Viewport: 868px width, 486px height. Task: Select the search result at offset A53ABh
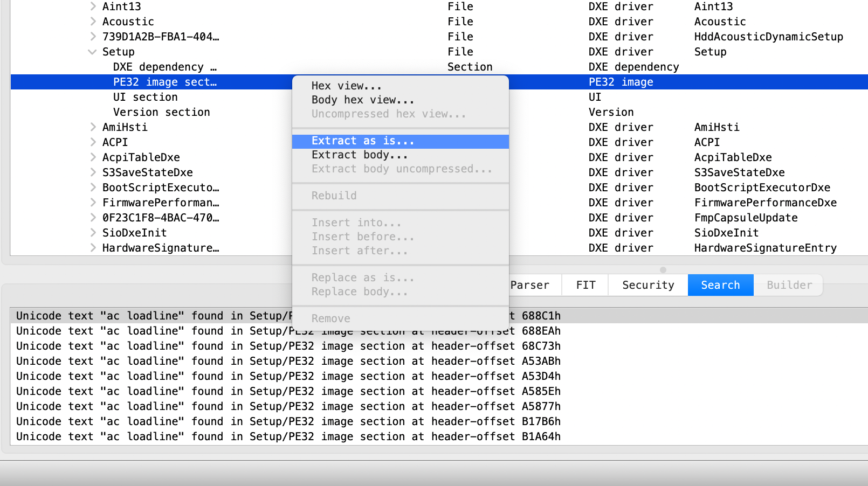288,361
